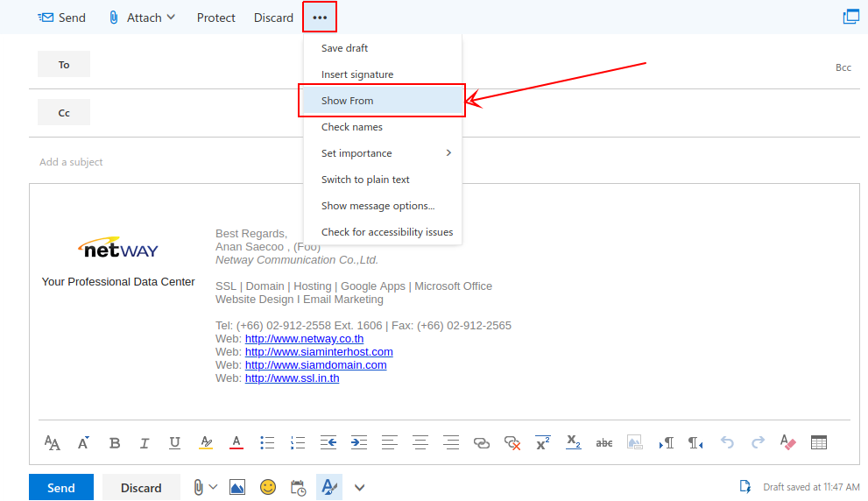Click the clear formatting eraser icon
The width and height of the screenshot is (868, 501).
coord(787,443)
